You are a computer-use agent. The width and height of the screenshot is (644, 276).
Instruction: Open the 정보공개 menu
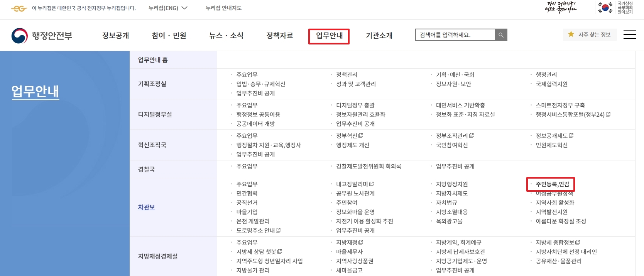coord(115,36)
